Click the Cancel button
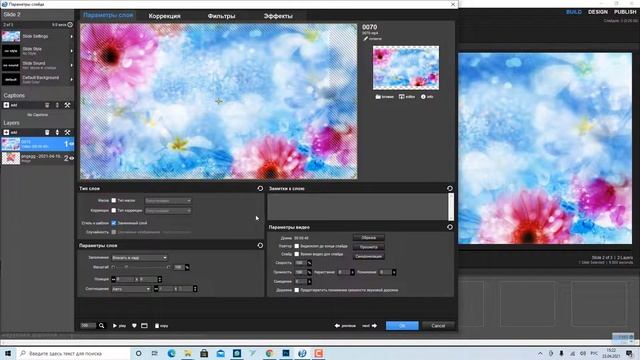This screenshot has height=360, width=640. (x=438, y=325)
